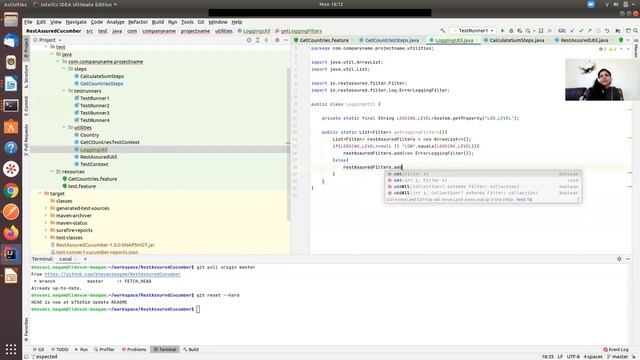Viewport: 640px width, 360px height.
Task: Toggle the Favorites side tool window
Action: point(27,330)
